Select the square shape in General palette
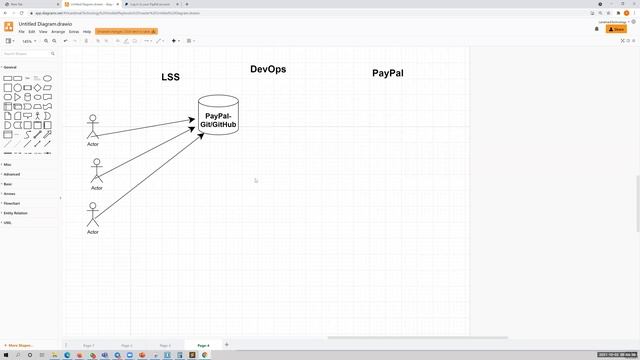 click(x=8, y=88)
